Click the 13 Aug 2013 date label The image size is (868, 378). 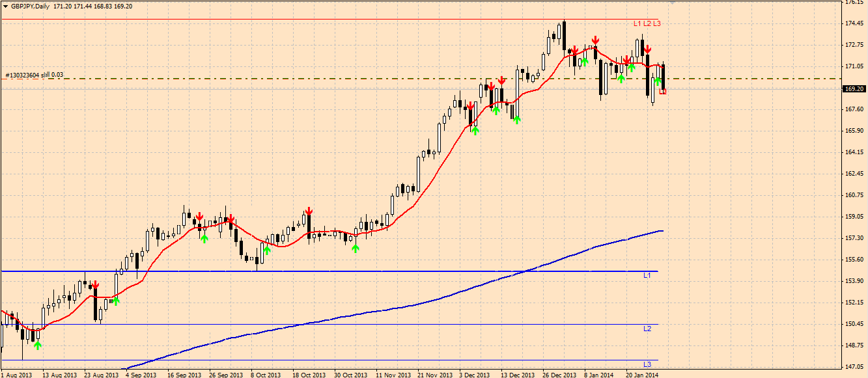[x=59, y=375]
